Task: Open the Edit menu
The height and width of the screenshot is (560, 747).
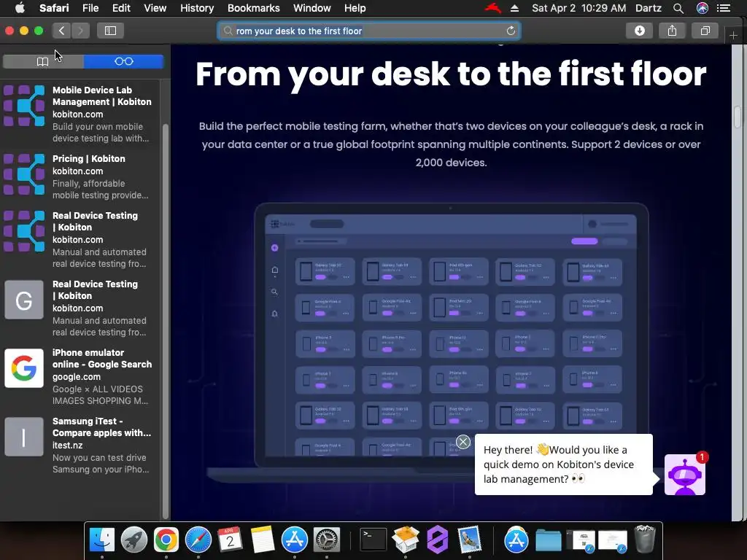Action: pos(121,8)
